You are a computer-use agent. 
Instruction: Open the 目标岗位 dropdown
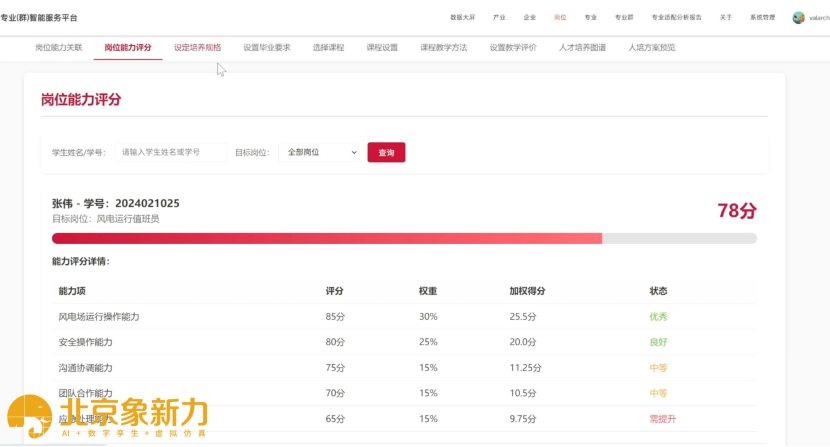(318, 152)
